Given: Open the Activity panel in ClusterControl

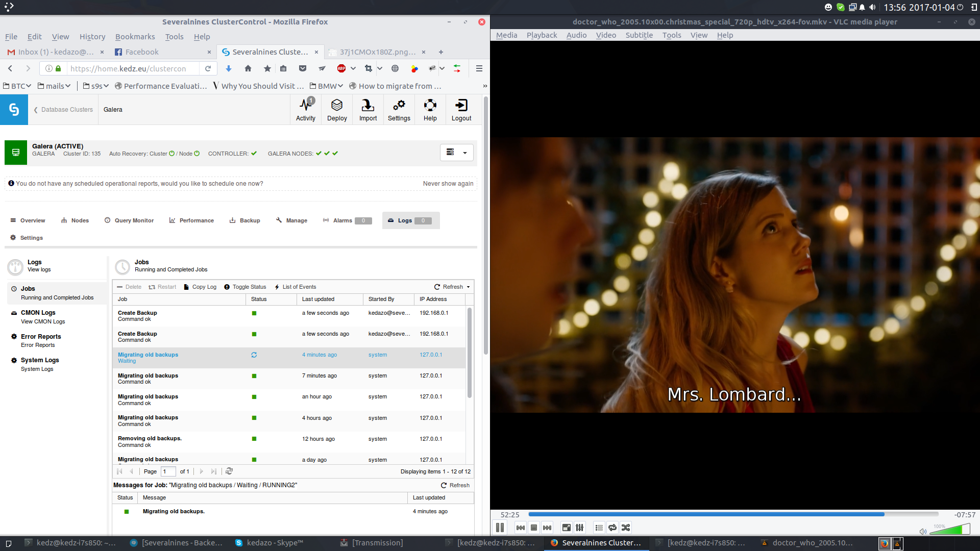Looking at the screenshot, I should point(306,110).
